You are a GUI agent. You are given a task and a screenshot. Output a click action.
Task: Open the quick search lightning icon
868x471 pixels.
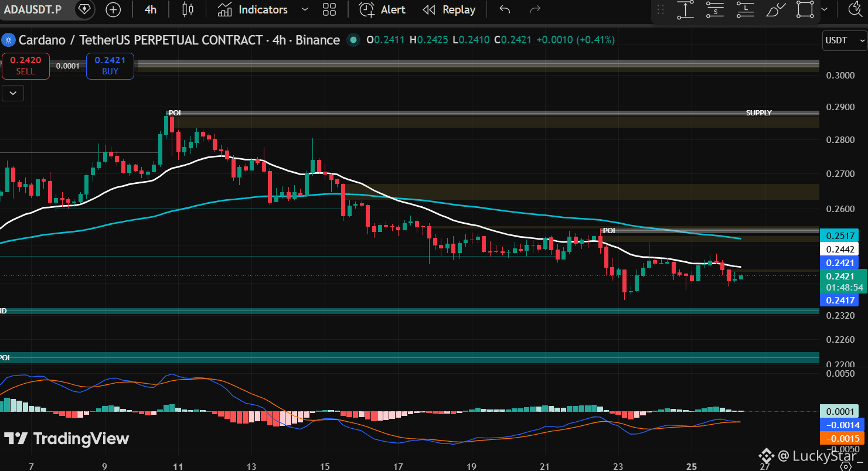point(856,8)
